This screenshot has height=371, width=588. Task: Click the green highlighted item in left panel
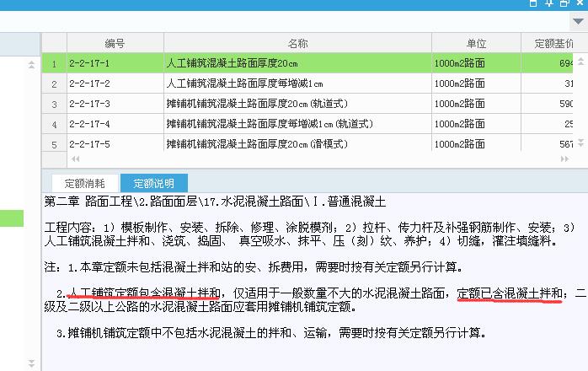point(12,218)
